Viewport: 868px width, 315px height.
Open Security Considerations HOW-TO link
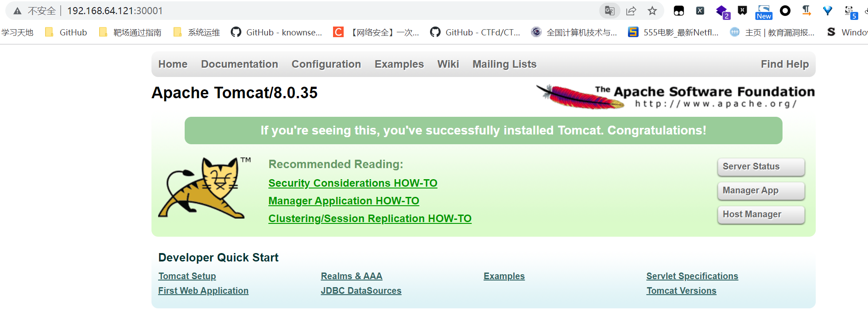point(353,183)
